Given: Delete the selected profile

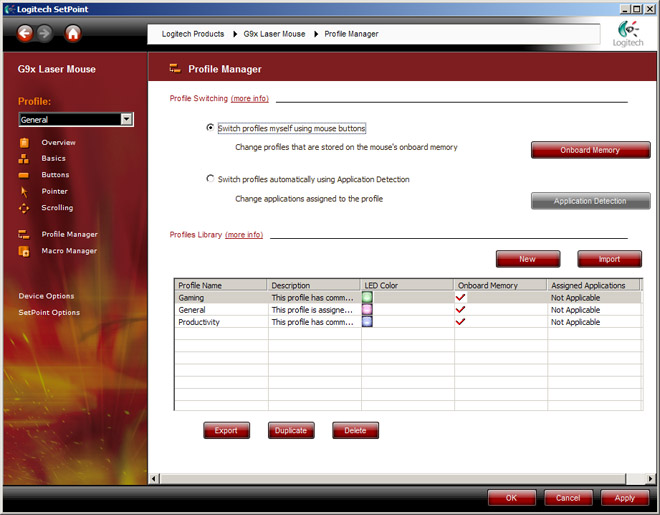Looking at the screenshot, I should coord(355,430).
